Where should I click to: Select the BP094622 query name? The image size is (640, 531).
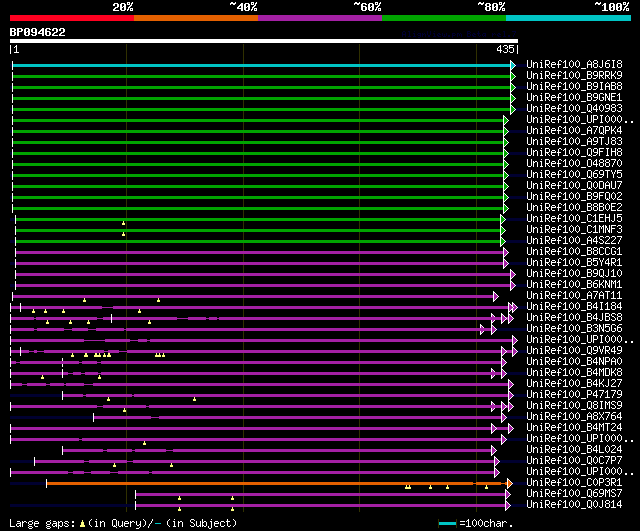[38, 32]
